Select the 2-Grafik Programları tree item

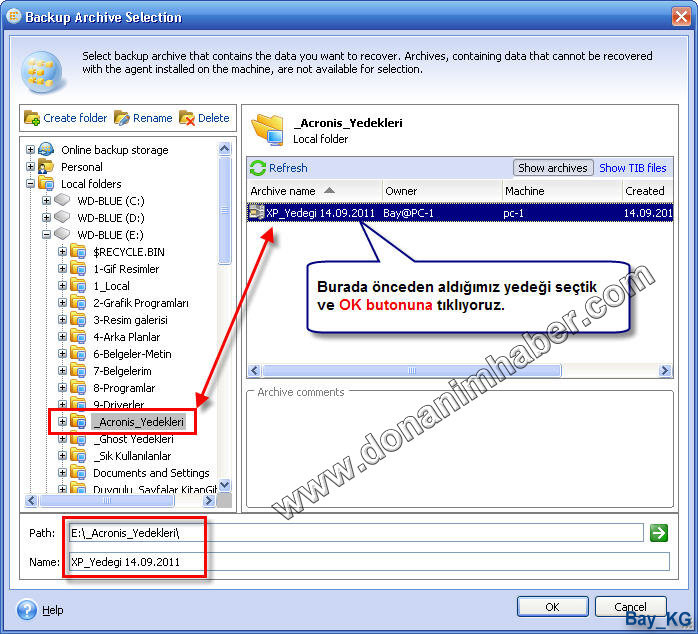[141, 303]
